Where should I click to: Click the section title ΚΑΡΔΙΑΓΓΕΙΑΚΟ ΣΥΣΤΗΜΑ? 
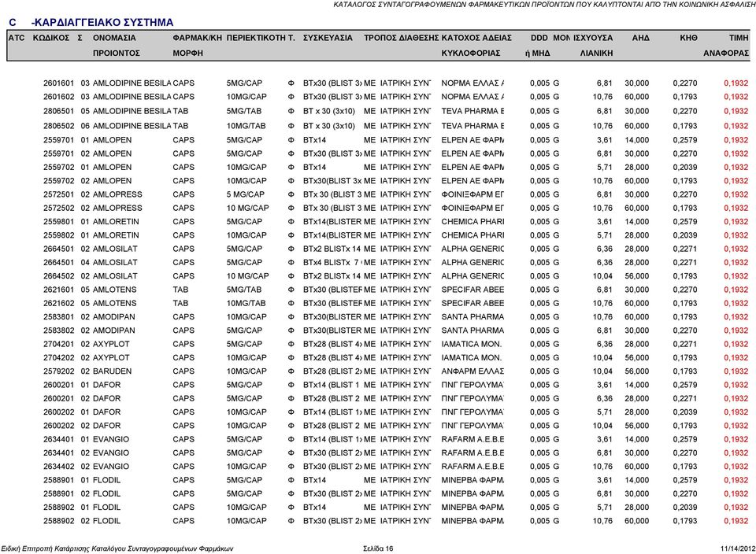102,23
